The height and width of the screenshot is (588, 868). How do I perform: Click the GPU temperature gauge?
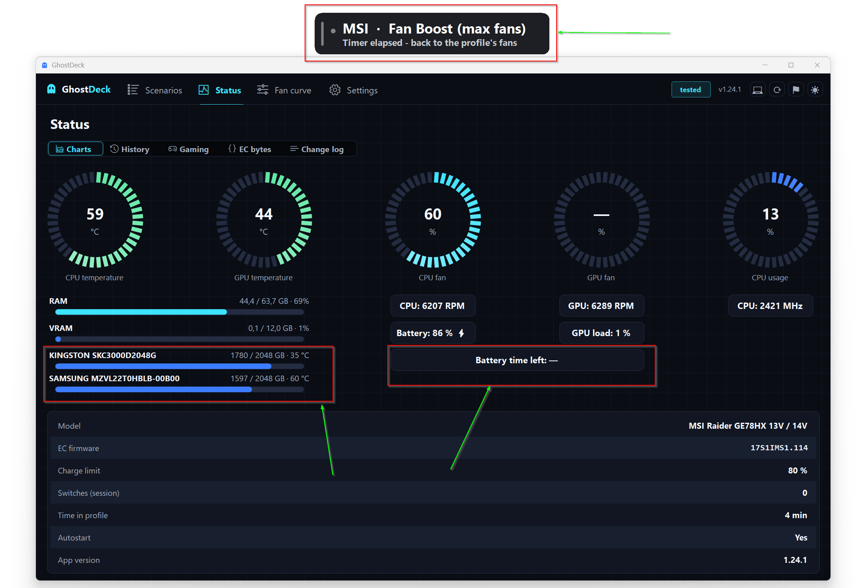click(264, 220)
